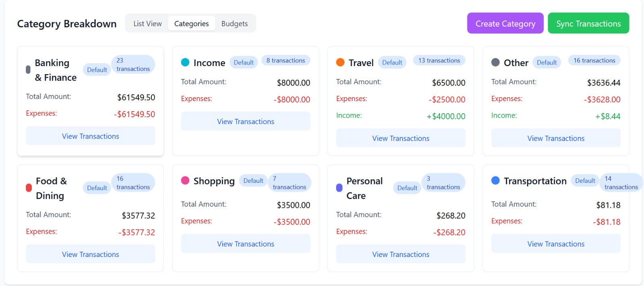Click the 8 transactions badge on Income
Screen dimensions: 644x286
(x=286, y=60)
